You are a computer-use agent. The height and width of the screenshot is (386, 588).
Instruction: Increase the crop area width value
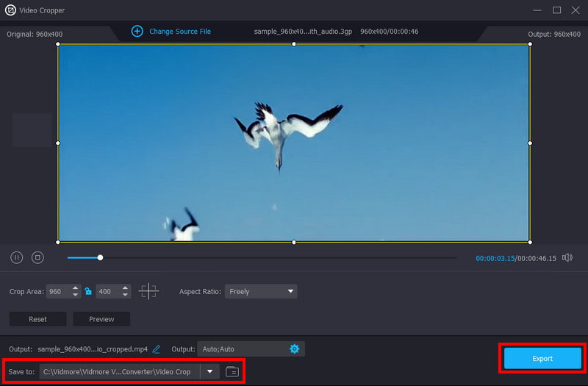[76, 288]
